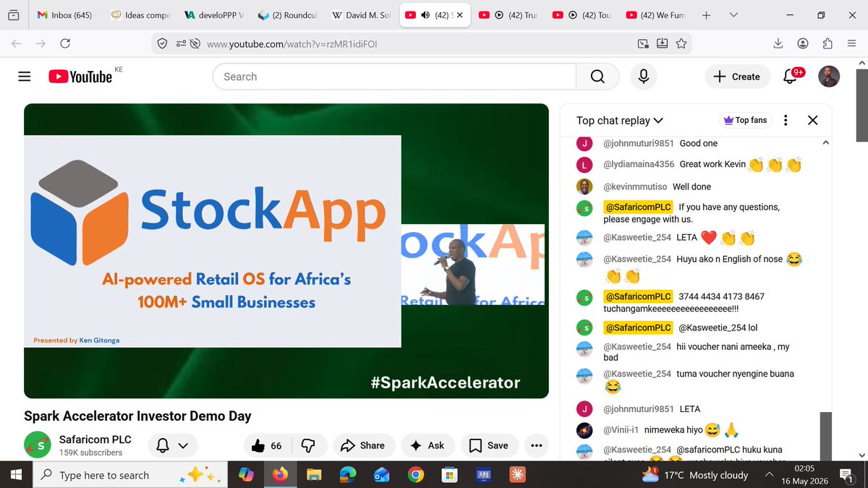
Task: Reload the page in Firefox
Action: (x=65, y=43)
